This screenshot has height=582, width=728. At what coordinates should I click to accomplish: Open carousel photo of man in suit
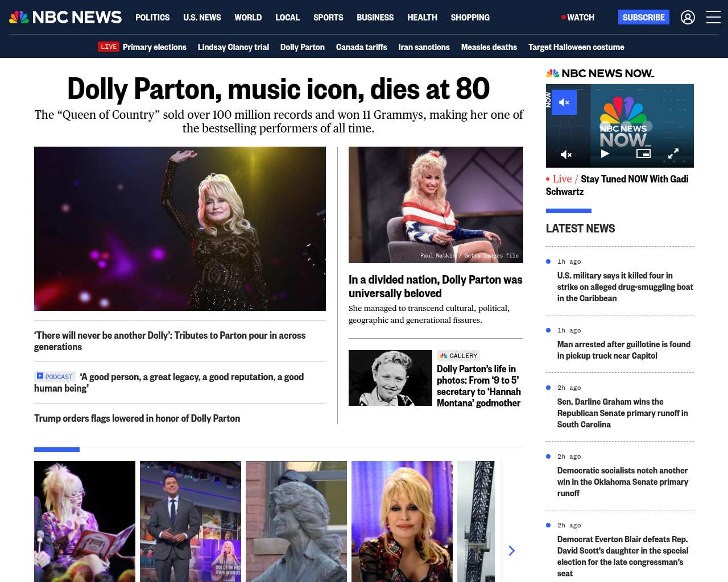[x=191, y=521]
